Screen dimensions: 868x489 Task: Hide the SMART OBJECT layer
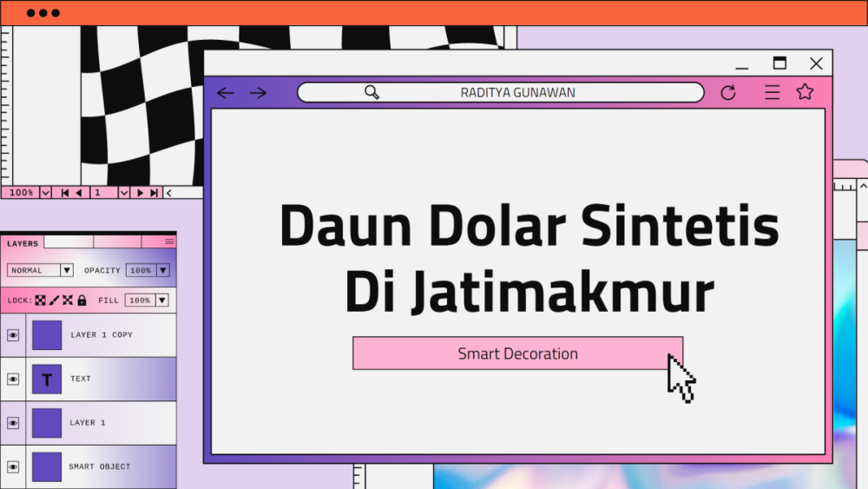point(13,466)
